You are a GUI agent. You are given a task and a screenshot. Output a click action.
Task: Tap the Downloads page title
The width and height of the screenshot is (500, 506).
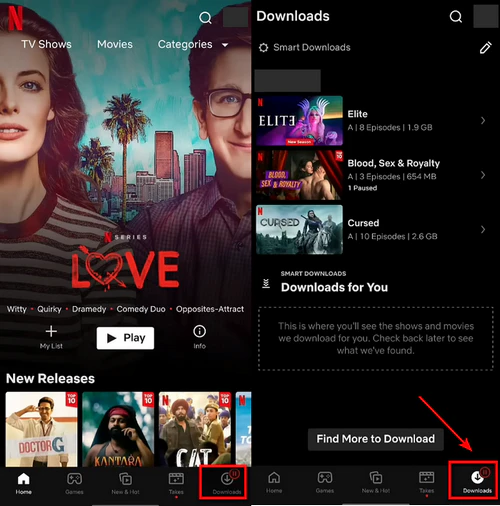coord(293,16)
